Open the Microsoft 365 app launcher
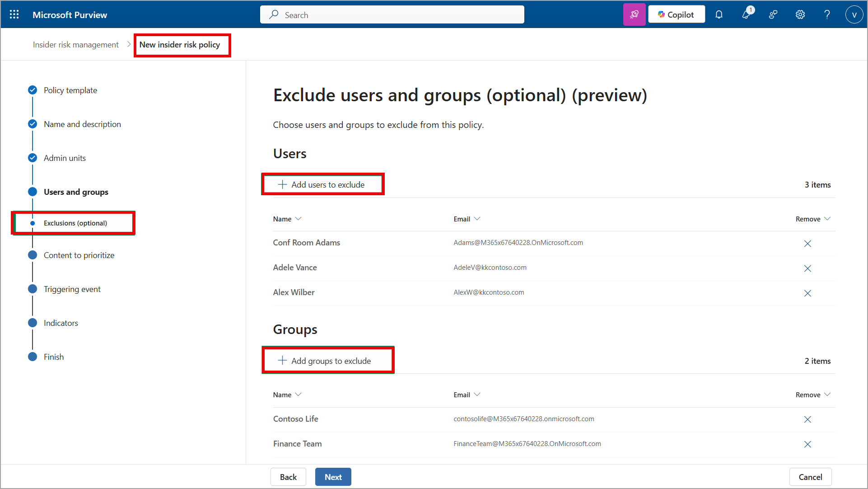The height and width of the screenshot is (489, 868). [14, 14]
